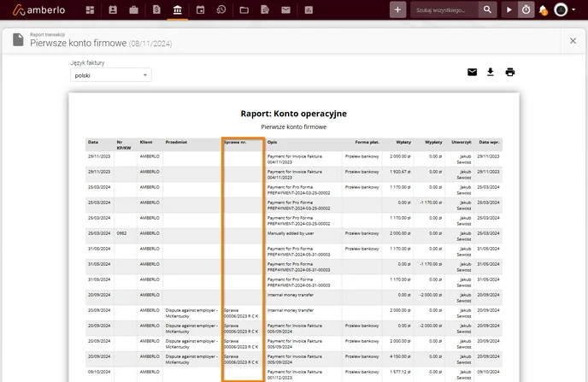Screen dimensions: 588x382
Task: Click the plus add-new button
Action: pos(398,9)
